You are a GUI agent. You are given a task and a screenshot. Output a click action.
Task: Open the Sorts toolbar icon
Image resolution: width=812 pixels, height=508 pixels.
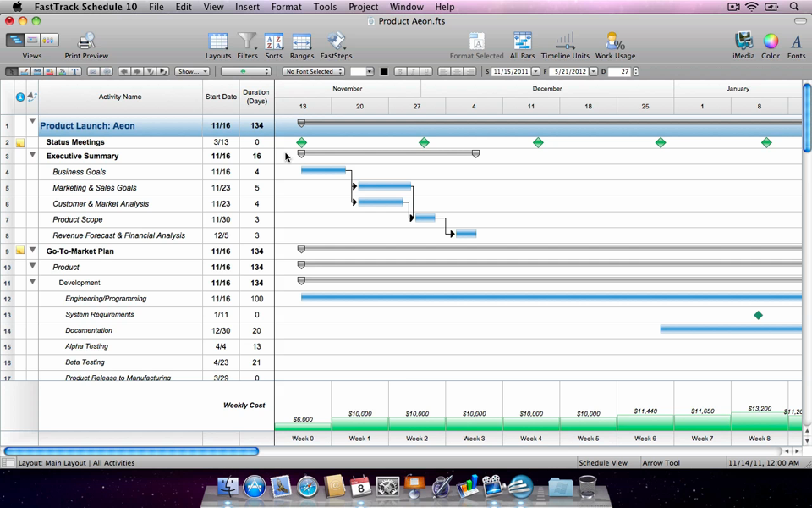pos(273,41)
